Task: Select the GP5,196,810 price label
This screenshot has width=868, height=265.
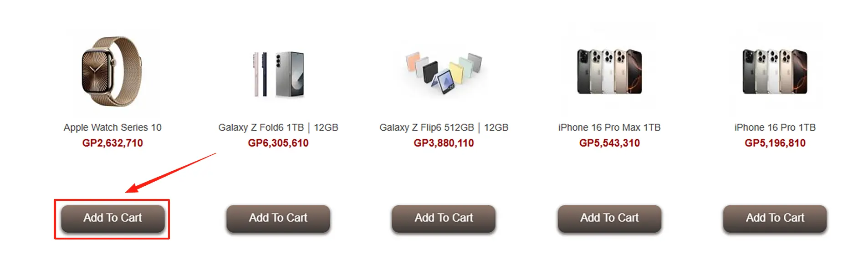Action: click(x=775, y=143)
